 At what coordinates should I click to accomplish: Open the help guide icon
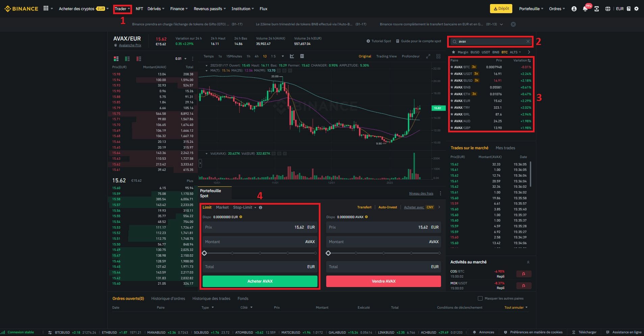coord(628,9)
